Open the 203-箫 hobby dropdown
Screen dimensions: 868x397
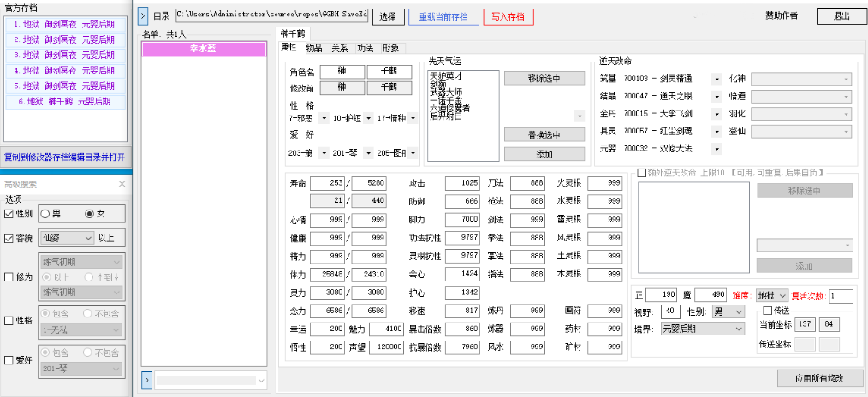point(324,153)
